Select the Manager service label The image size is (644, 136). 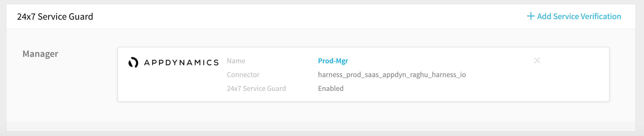(40, 54)
